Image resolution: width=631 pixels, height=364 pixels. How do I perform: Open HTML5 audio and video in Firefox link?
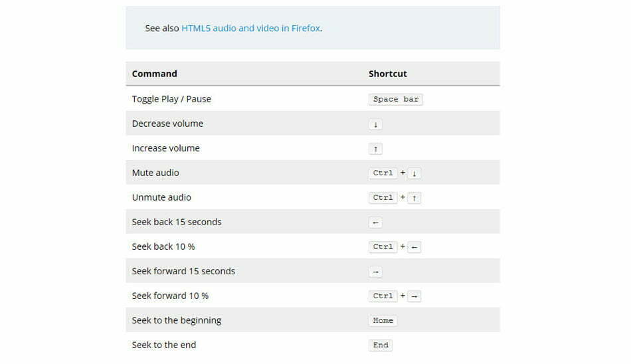(250, 28)
